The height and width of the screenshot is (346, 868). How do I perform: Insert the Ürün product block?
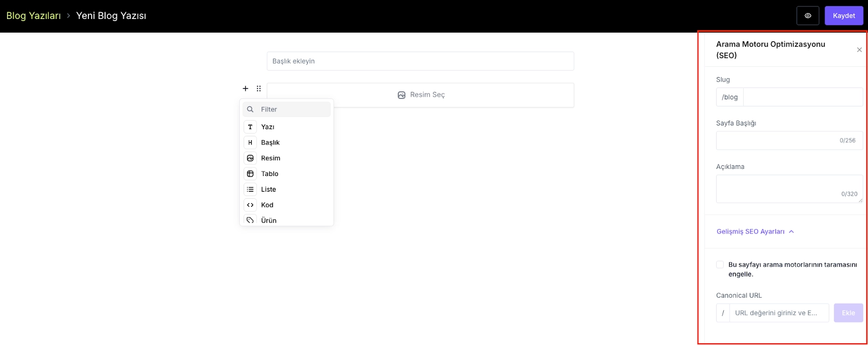click(269, 220)
